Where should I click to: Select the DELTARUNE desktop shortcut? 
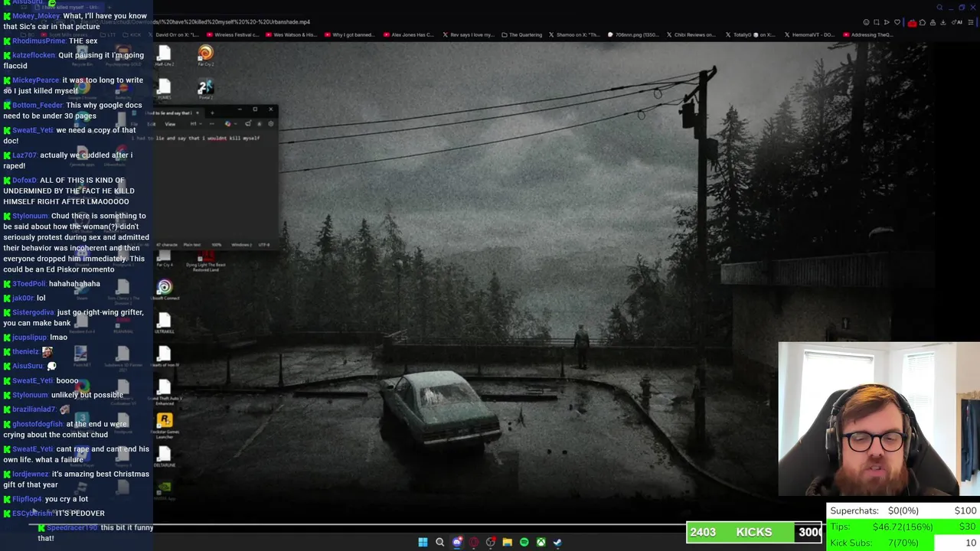(x=164, y=458)
